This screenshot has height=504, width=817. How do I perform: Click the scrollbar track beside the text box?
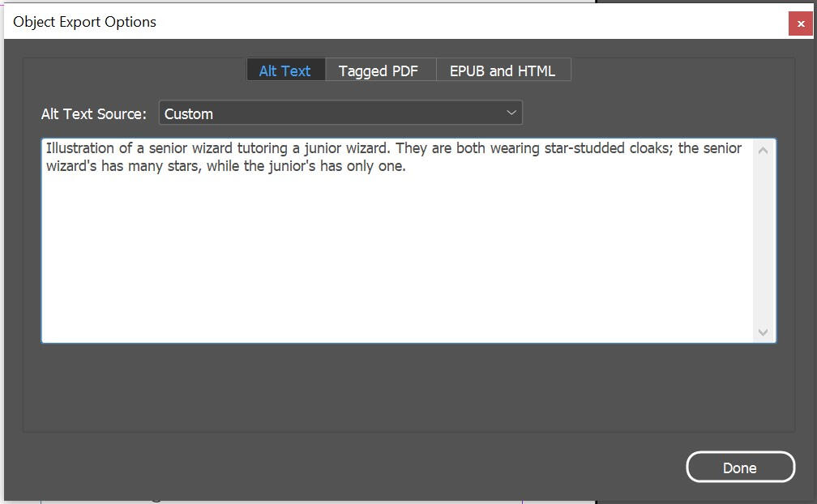pyautogui.click(x=762, y=243)
